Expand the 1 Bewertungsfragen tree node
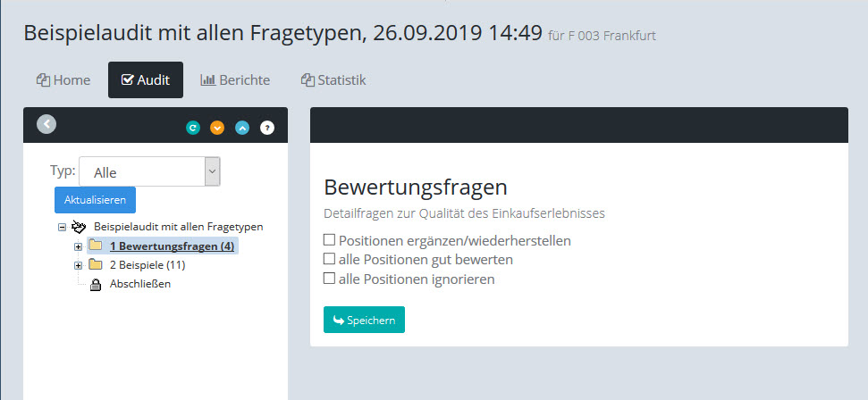The width and height of the screenshot is (868, 400). coord(78,246)
